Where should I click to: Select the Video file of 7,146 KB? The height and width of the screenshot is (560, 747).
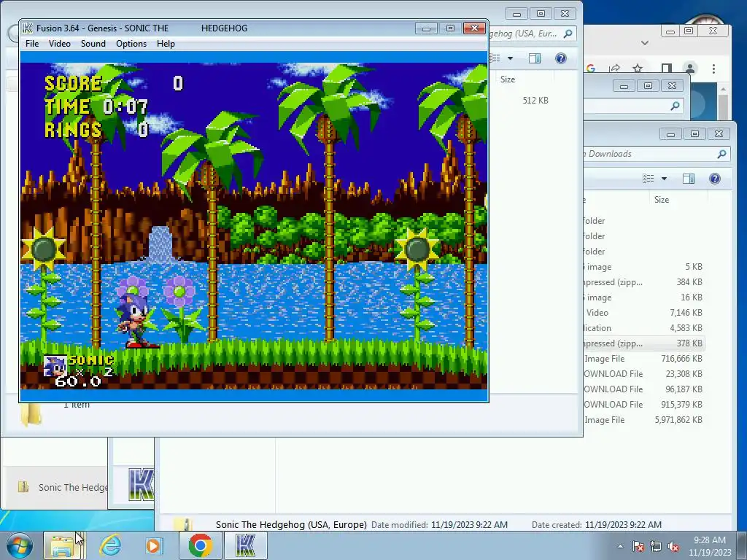pos(643,313)
